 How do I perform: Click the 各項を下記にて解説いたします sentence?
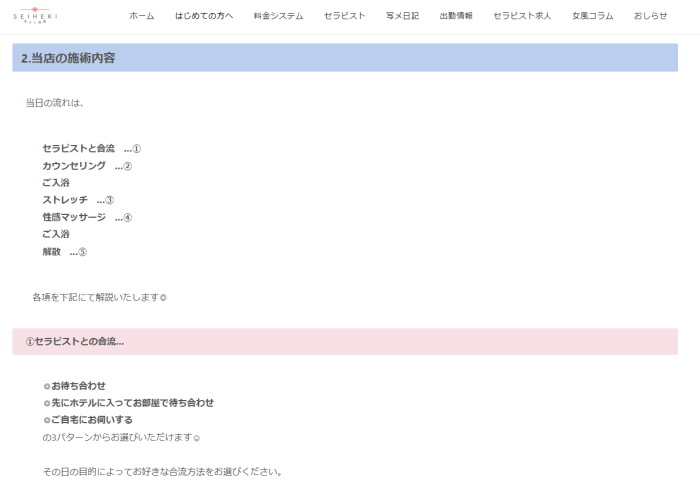pos(99,297)
